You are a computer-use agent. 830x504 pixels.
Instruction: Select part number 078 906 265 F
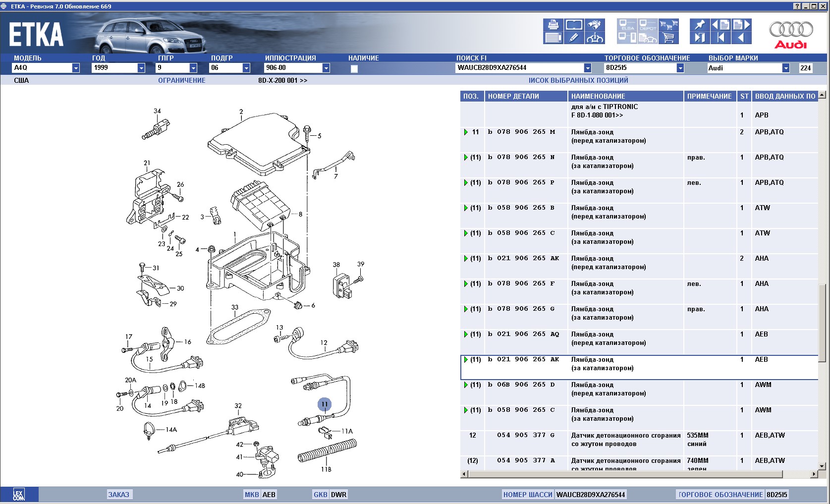coord(521,283)
